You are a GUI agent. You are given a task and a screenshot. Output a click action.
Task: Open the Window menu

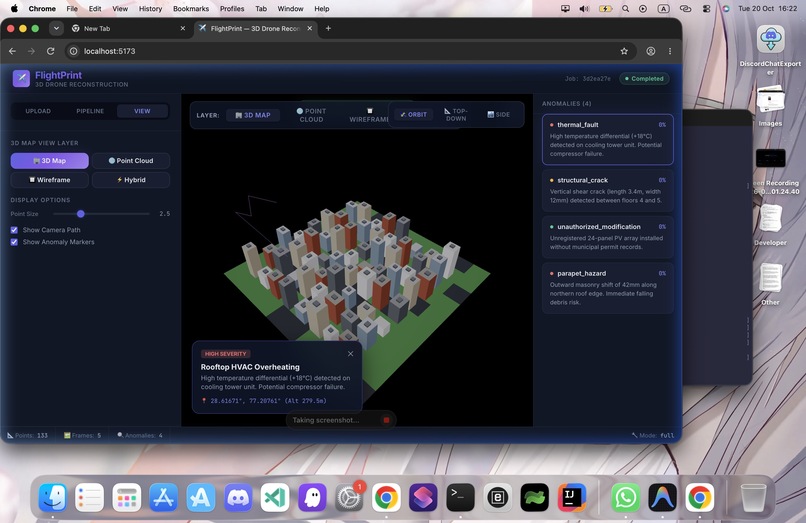coord(290,9)
